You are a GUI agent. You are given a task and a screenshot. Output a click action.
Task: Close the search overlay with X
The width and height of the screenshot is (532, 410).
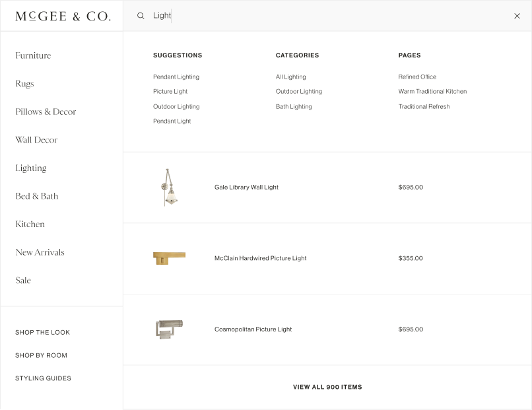pyautogui.click(x=517, y=16)
